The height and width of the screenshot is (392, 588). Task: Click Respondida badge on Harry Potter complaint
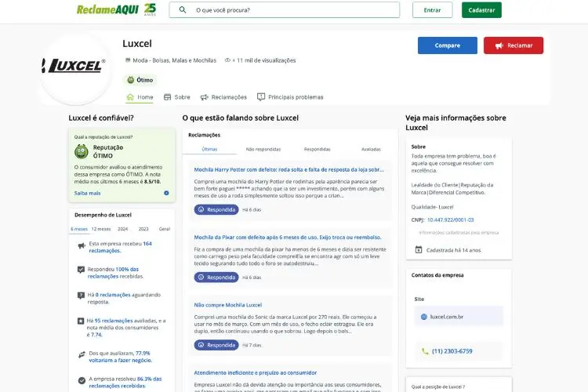pos(216,209)
